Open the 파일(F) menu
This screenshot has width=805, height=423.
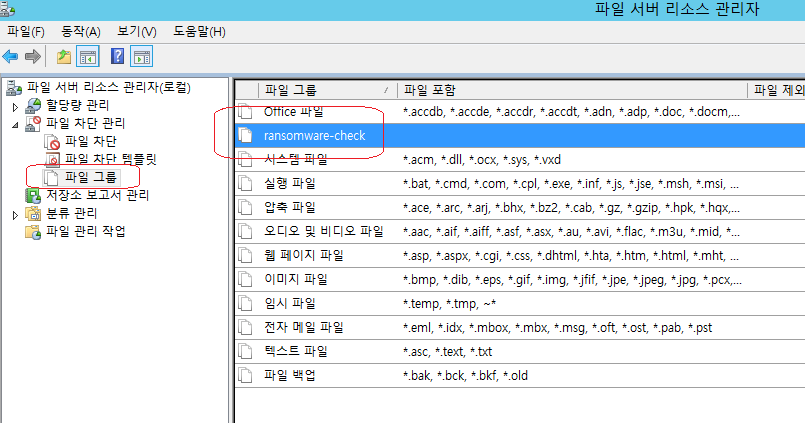click(26, 32)
